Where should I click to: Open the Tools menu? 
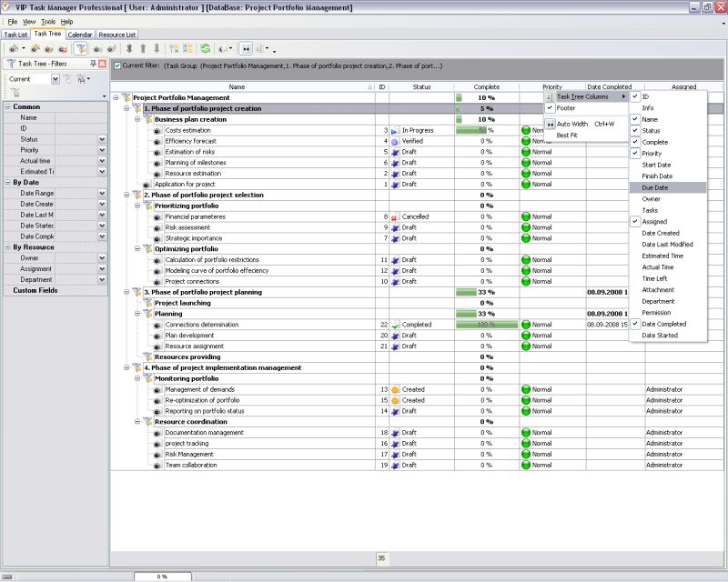point(48,21)
